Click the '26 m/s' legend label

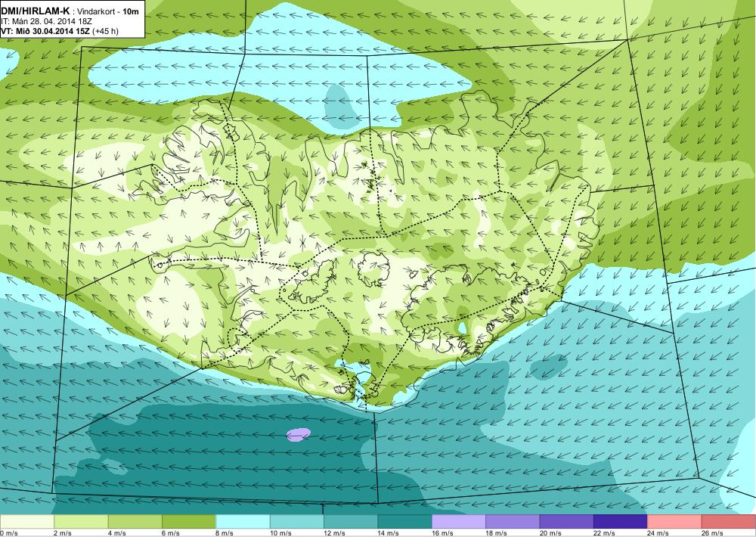tap(713, 532)
